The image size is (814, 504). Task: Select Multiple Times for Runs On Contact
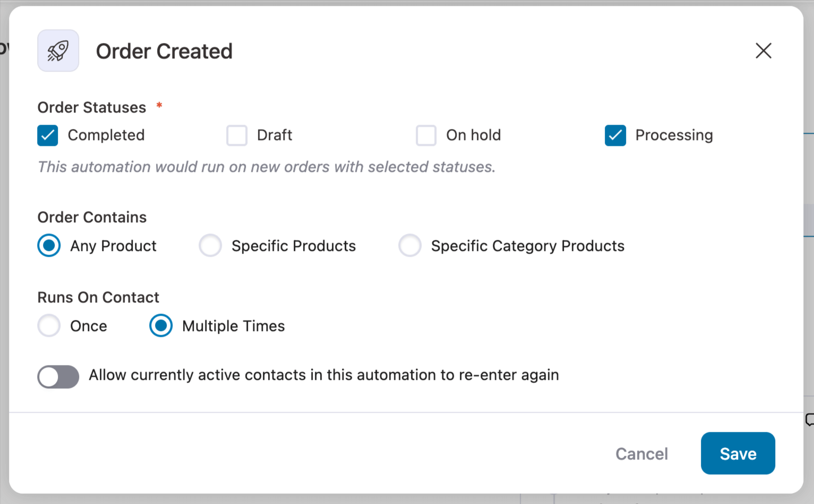[x=161, y=326]
